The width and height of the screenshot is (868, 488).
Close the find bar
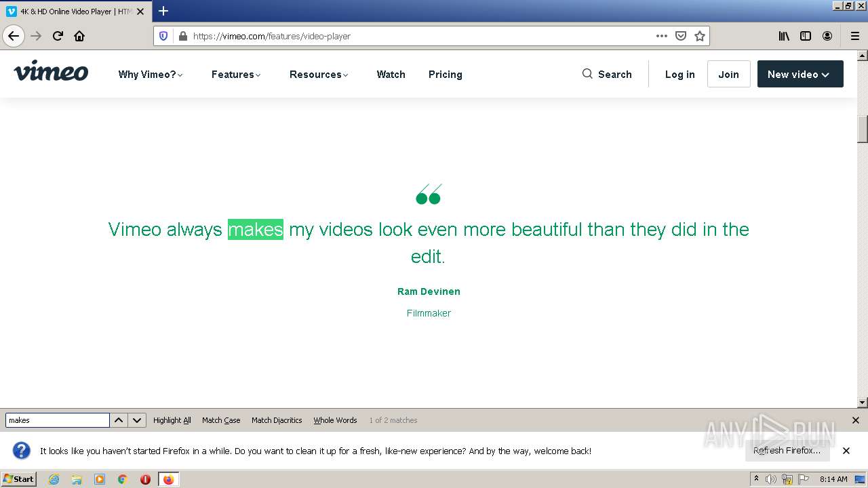(x=856, y=420)
